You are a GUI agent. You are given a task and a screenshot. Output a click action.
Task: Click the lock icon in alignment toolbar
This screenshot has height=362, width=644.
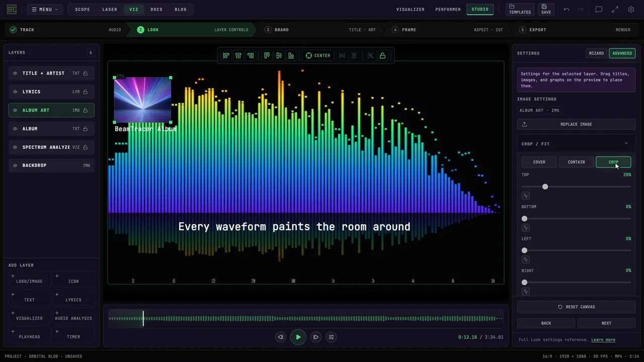tap(383, 55)
